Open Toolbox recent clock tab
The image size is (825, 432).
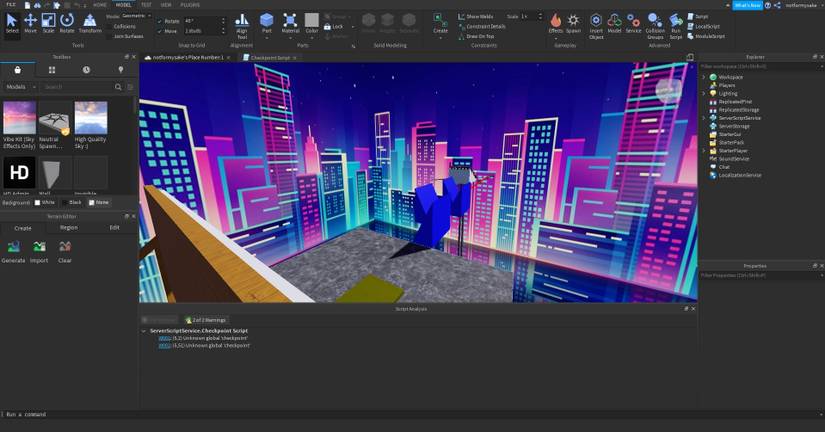86,69
